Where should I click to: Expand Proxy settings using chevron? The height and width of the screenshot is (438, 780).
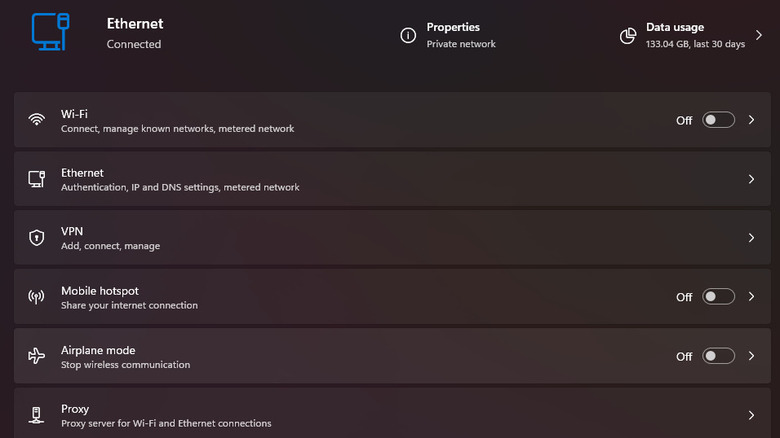point(751,415)
